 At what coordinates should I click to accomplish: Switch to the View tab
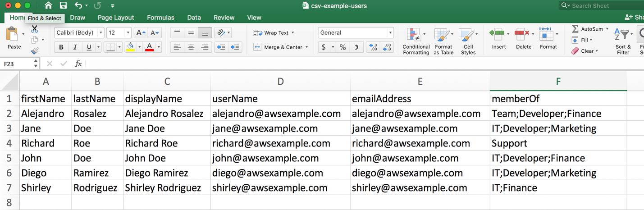pyautogui.click(x=254, y=18)
